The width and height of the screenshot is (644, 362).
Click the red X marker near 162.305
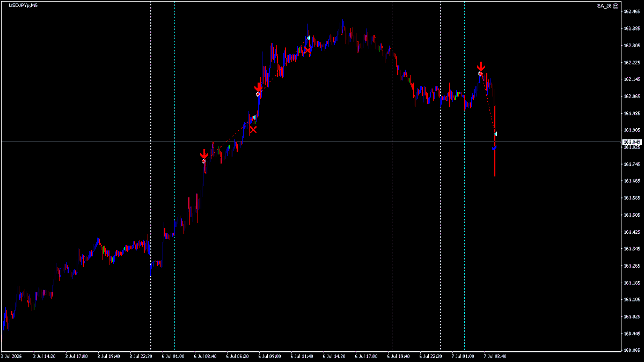coord(308,50)
